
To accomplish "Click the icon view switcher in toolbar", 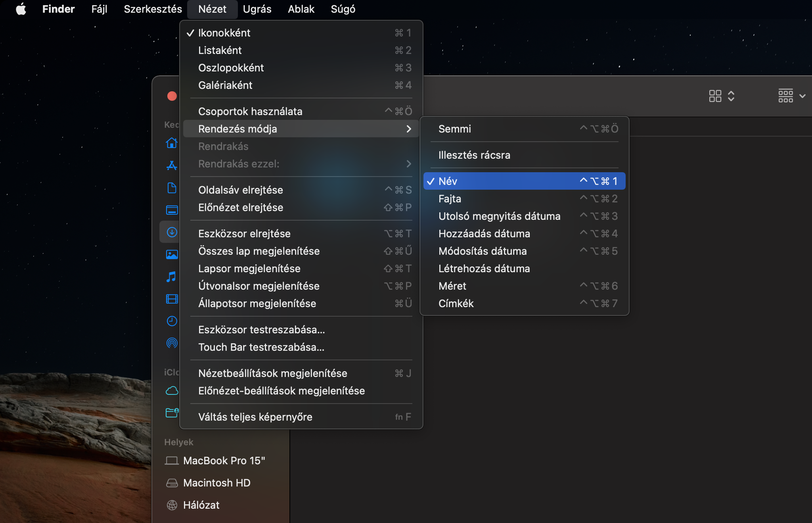I will (x=722, y=96).
